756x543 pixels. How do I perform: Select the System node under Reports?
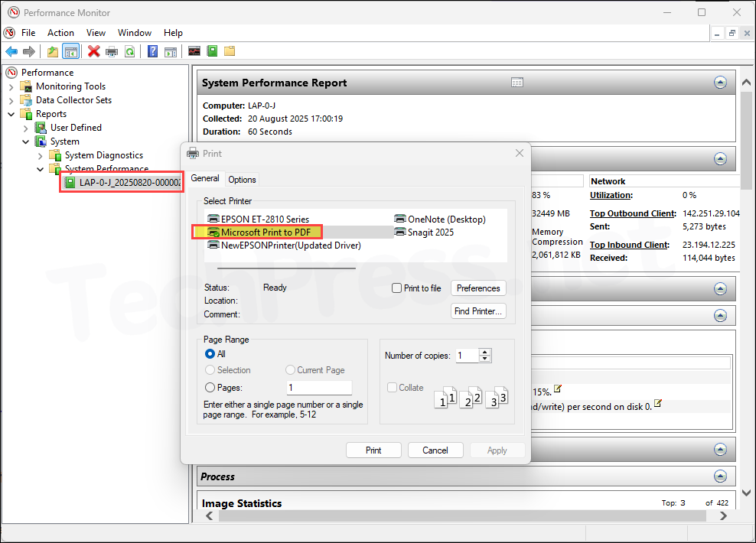pos(64,141)
